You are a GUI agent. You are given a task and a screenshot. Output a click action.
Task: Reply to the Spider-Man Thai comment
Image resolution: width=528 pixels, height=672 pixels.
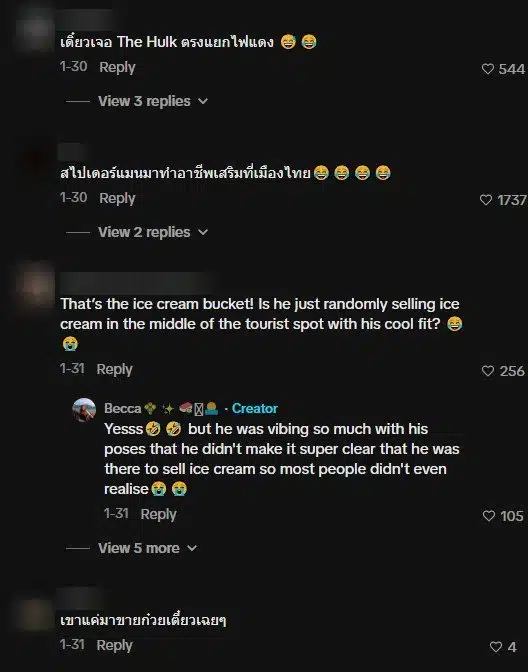(117, 198)
